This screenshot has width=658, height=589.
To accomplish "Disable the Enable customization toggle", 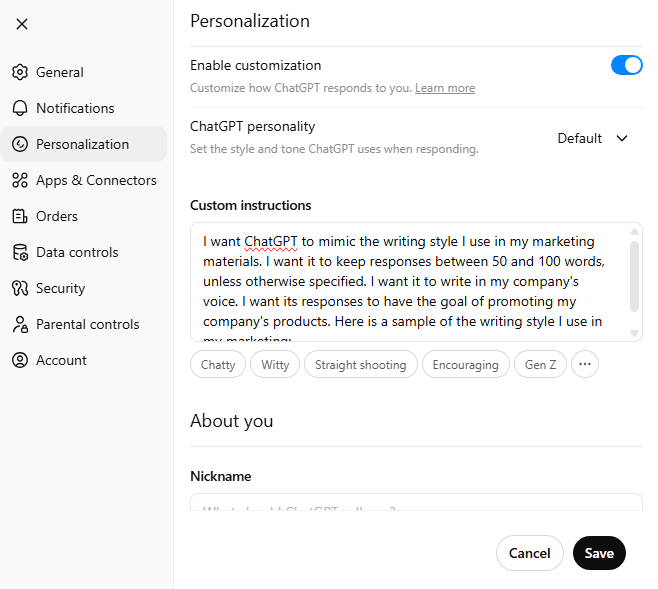I will coord(626,66).
